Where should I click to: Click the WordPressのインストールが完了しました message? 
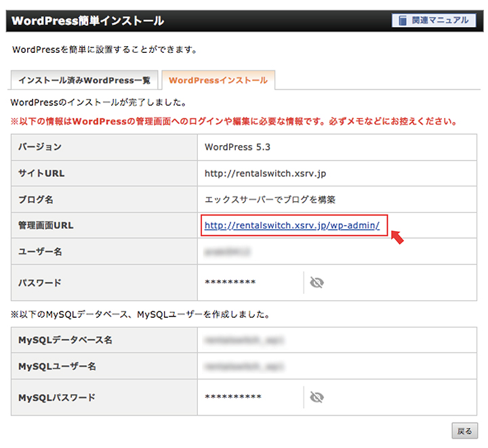coord(99,102)
